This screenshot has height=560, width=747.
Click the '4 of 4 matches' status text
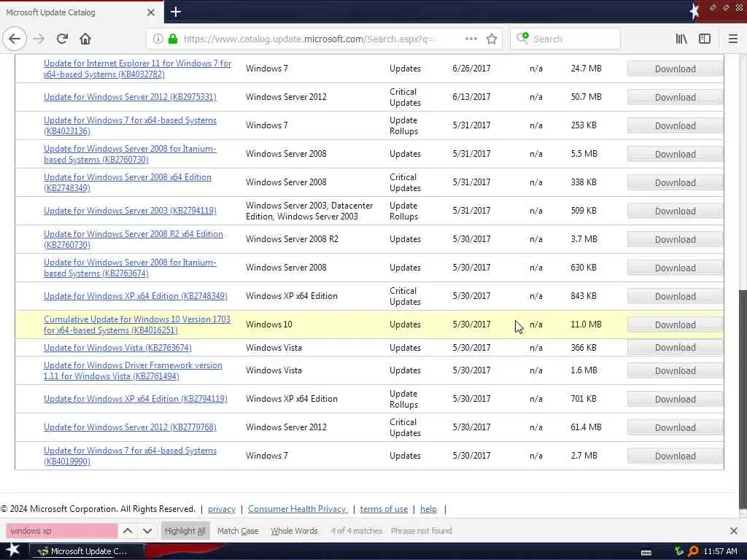356,531
